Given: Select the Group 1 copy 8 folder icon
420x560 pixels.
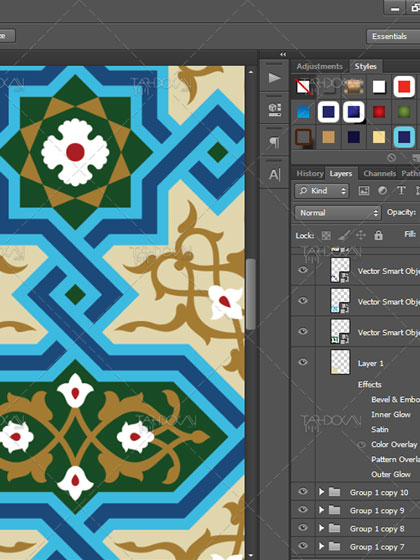Looking at the screenshot, I should (x=334, y=528).
